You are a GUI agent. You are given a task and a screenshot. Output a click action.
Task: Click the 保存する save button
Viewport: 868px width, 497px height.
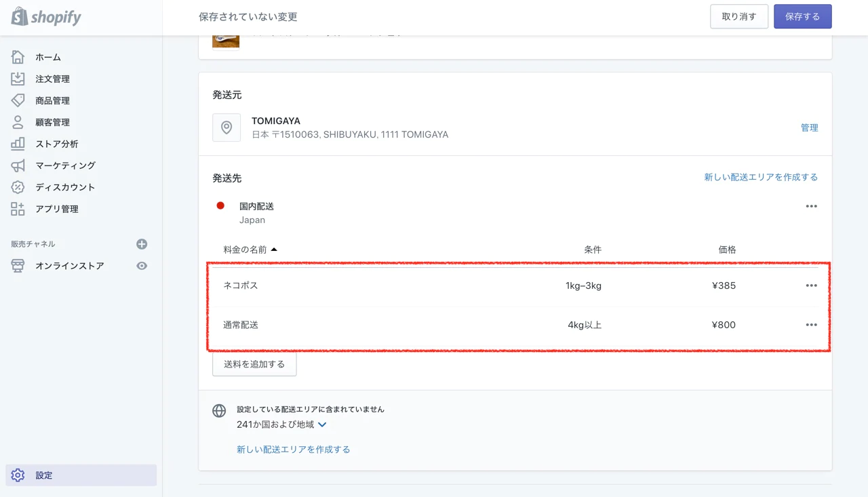pos(802,17)
